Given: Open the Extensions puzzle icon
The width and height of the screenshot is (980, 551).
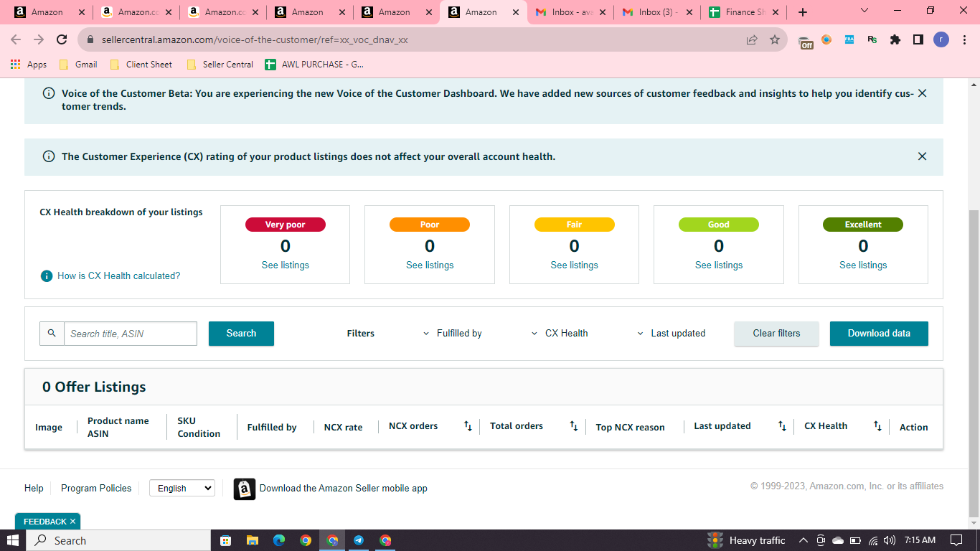Looking at the screenshot, I should pyautogui.click(x=895, y=40).
